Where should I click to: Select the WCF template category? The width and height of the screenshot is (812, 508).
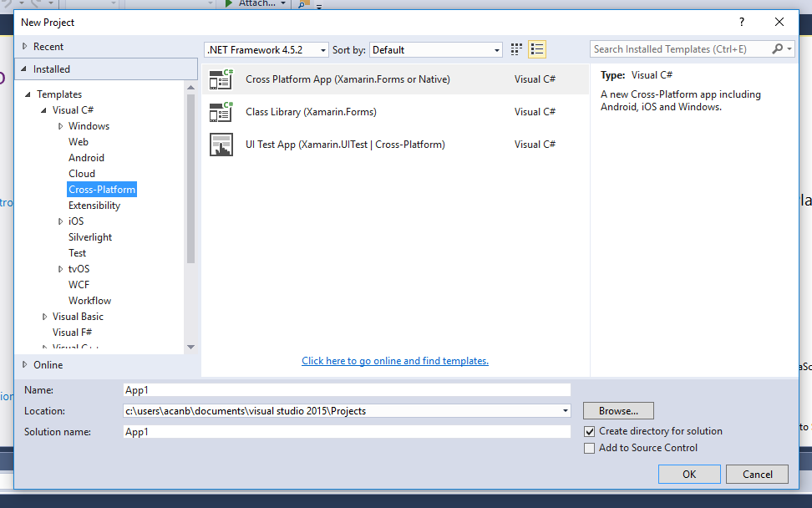point(79,285)
